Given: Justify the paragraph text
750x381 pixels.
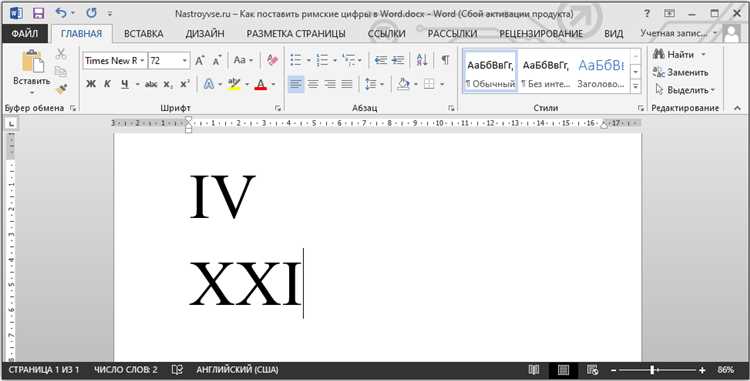Looking at the screenshot, I should coord(347,85).
